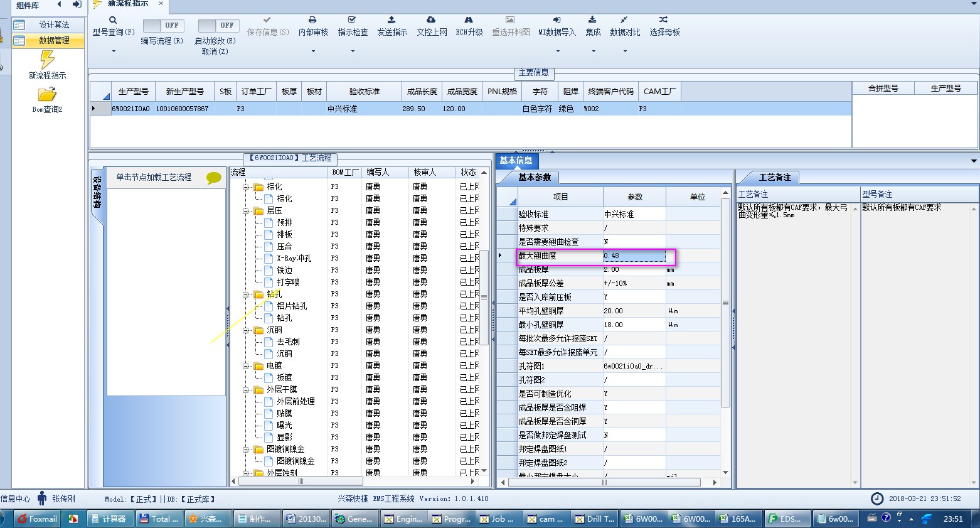This screenshot has height=528, width=980.
Task: Click the 取消(Z) button
Action: [215, 51]
